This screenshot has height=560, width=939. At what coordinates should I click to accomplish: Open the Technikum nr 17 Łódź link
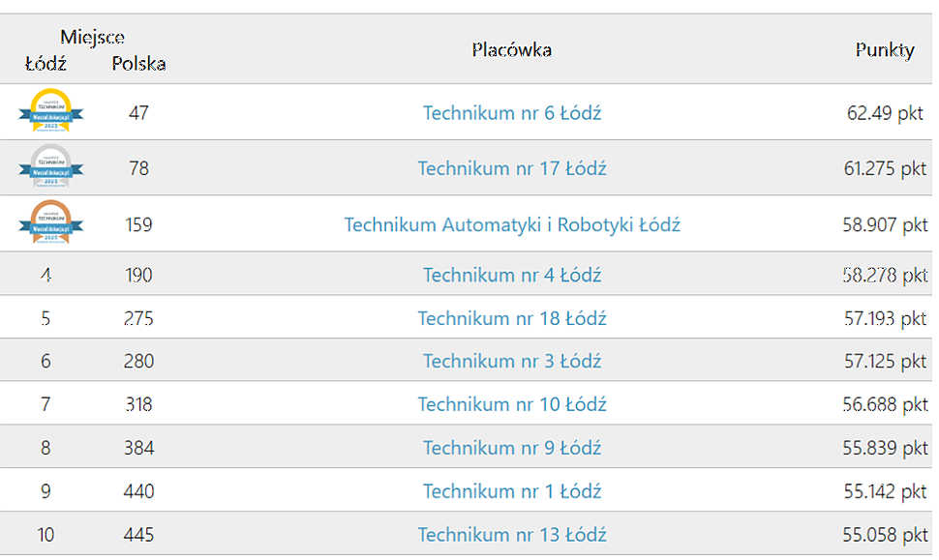(x=511, y=168)
